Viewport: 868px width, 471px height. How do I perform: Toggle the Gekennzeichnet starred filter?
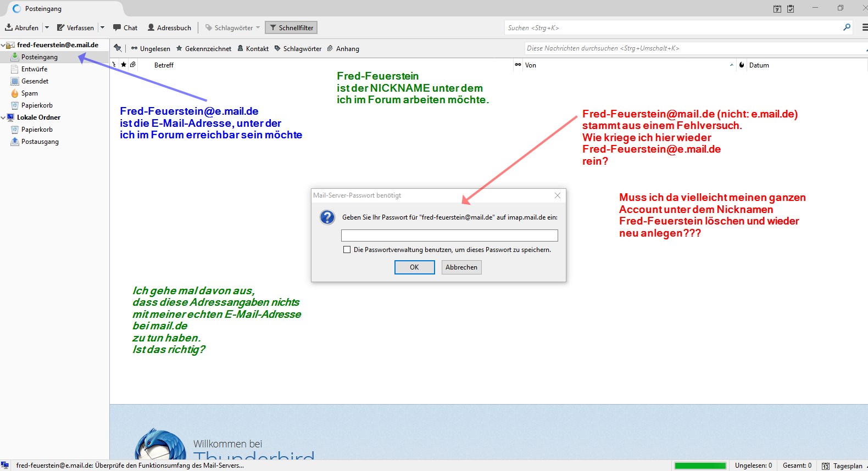204,49
